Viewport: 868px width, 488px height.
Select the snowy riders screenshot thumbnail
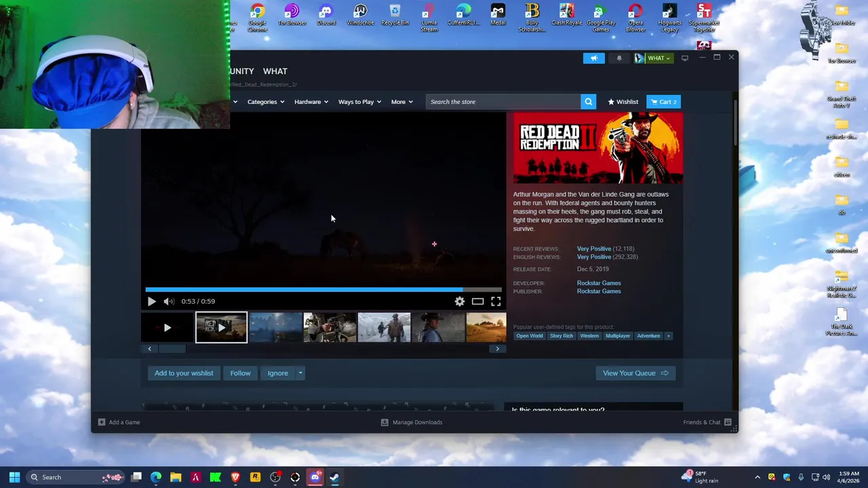[x=384, y=327]
